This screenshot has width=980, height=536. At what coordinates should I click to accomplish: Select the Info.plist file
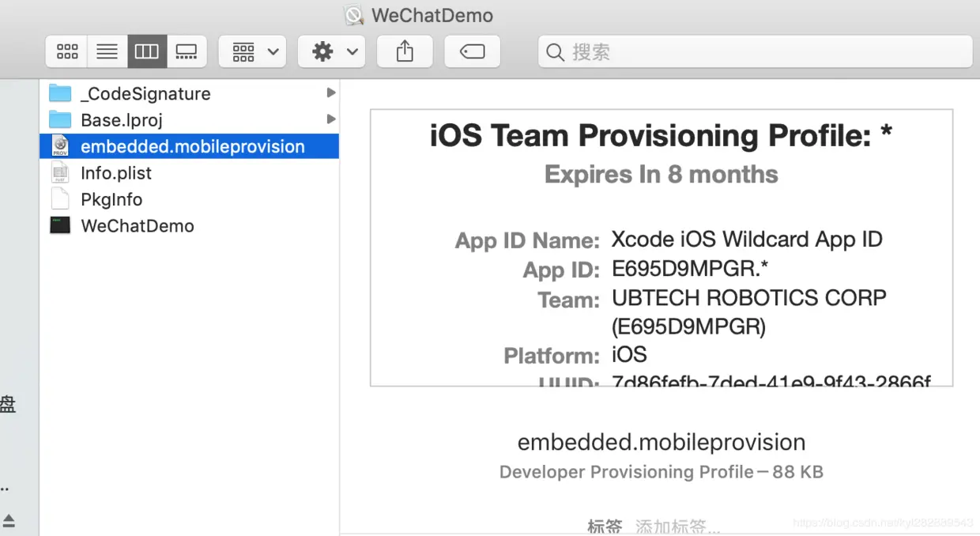pos(115,173)
